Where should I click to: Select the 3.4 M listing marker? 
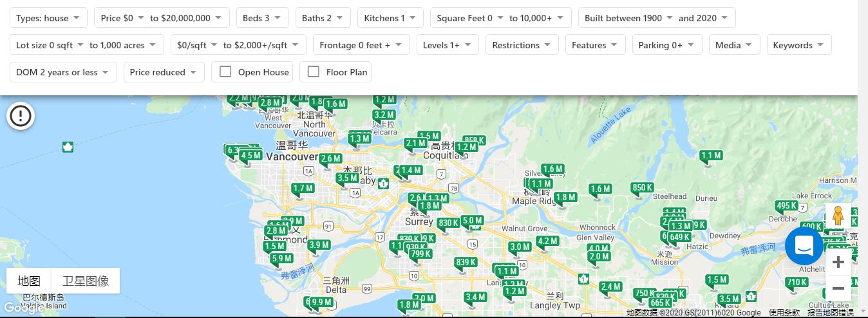click(x=475, y=297)
